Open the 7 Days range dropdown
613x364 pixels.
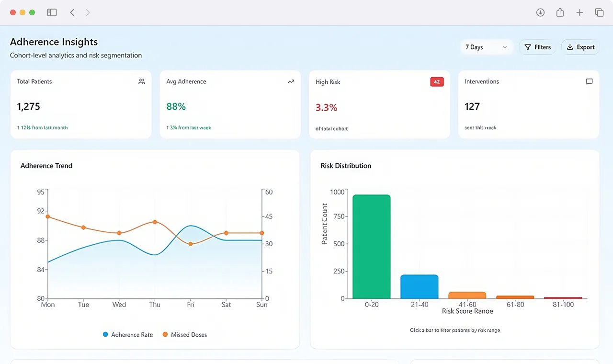pyautogui.click(x=487, y=47)
